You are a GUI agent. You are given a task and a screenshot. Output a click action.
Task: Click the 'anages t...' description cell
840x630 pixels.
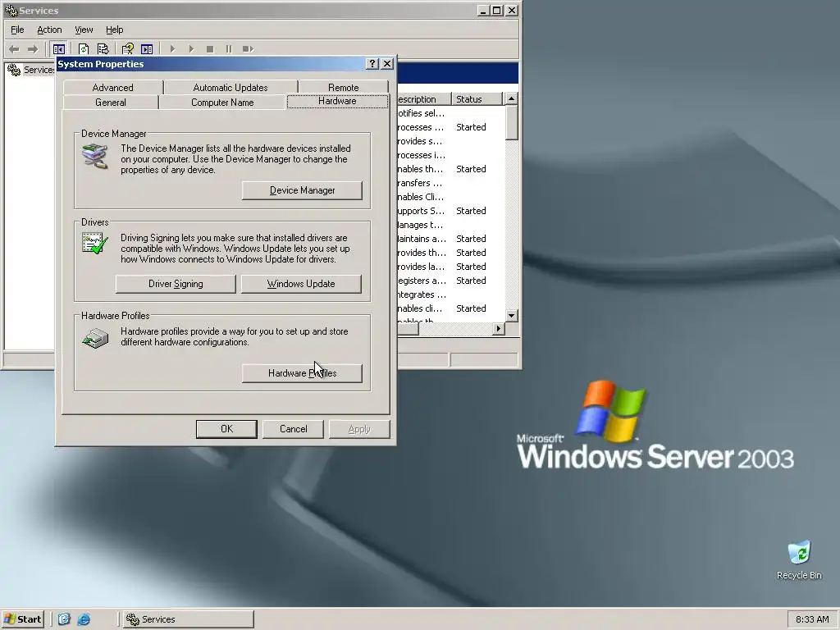[420, 225]
